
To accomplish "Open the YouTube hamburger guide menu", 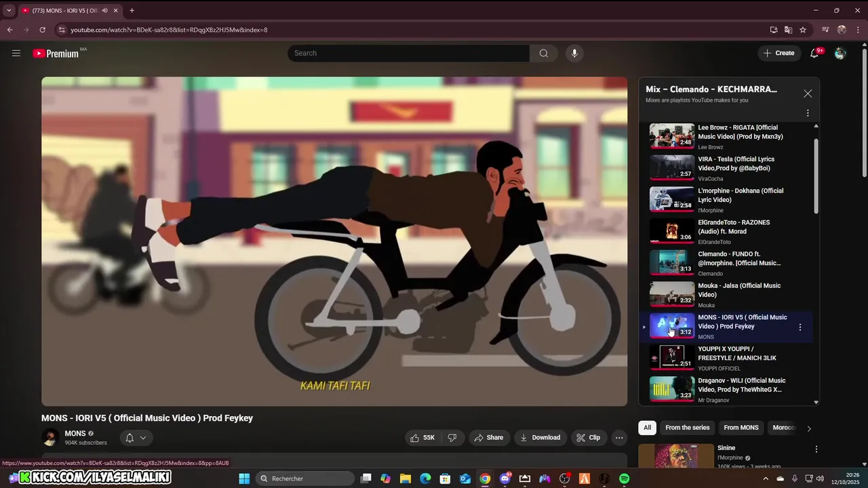I will (16, 53).
